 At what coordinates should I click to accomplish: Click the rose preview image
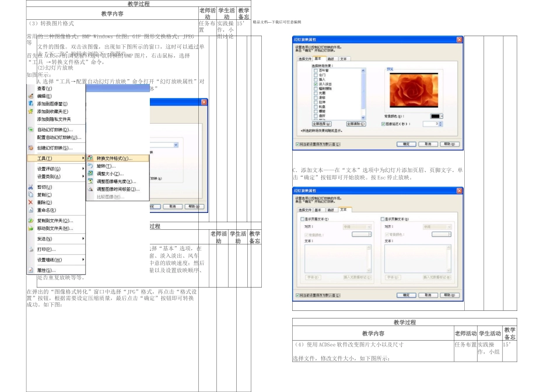413,90
